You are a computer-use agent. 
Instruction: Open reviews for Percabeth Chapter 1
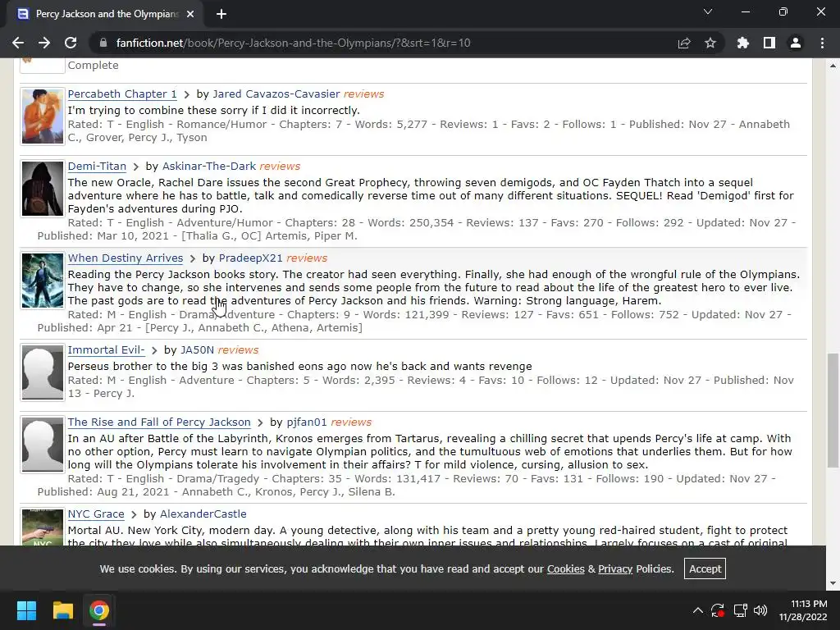click(363, 94)
